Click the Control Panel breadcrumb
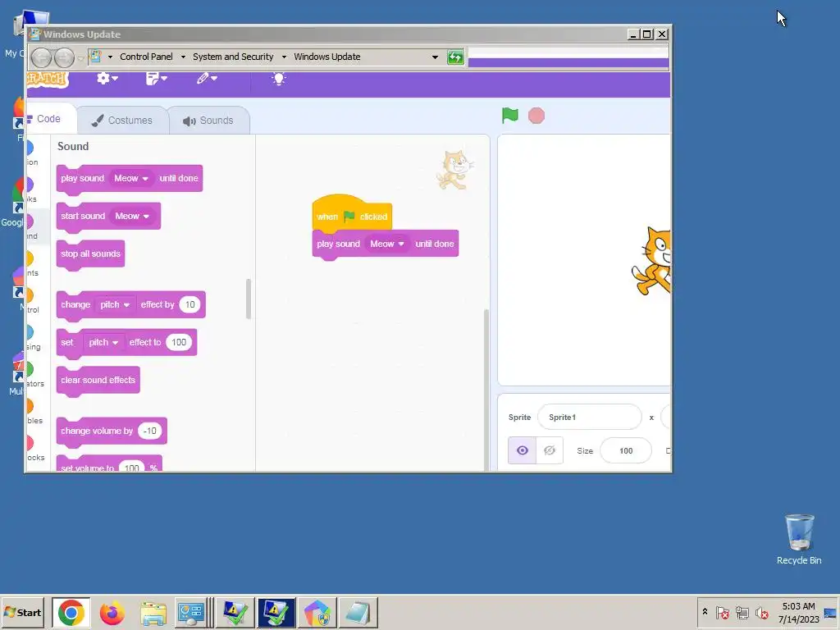 (146, 57)
